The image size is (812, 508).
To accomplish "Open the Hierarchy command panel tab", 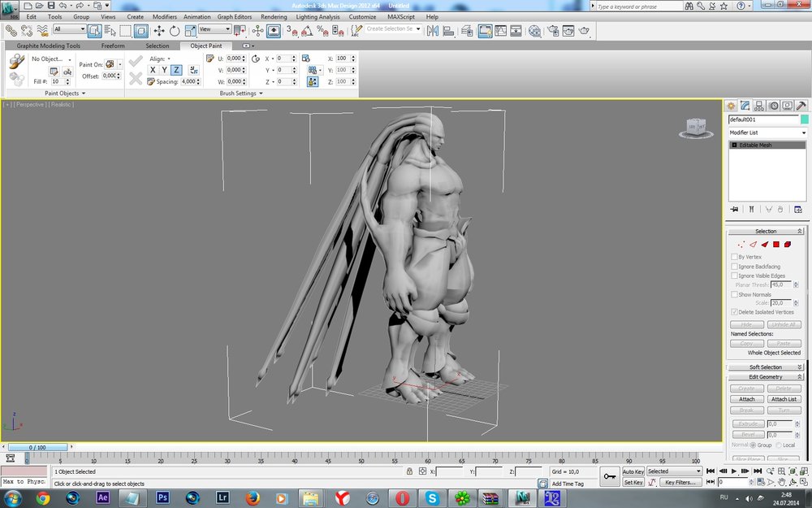I will coord(758,106).
